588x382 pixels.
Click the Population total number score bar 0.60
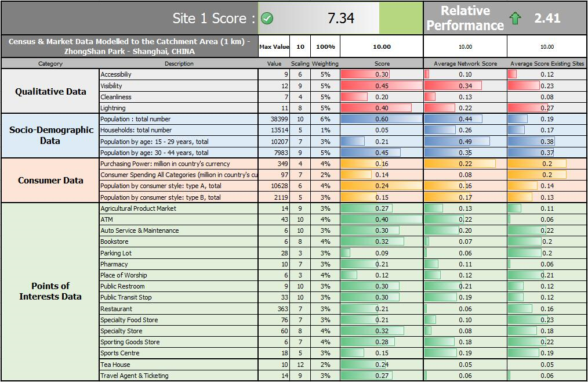(x=382, y=119)
